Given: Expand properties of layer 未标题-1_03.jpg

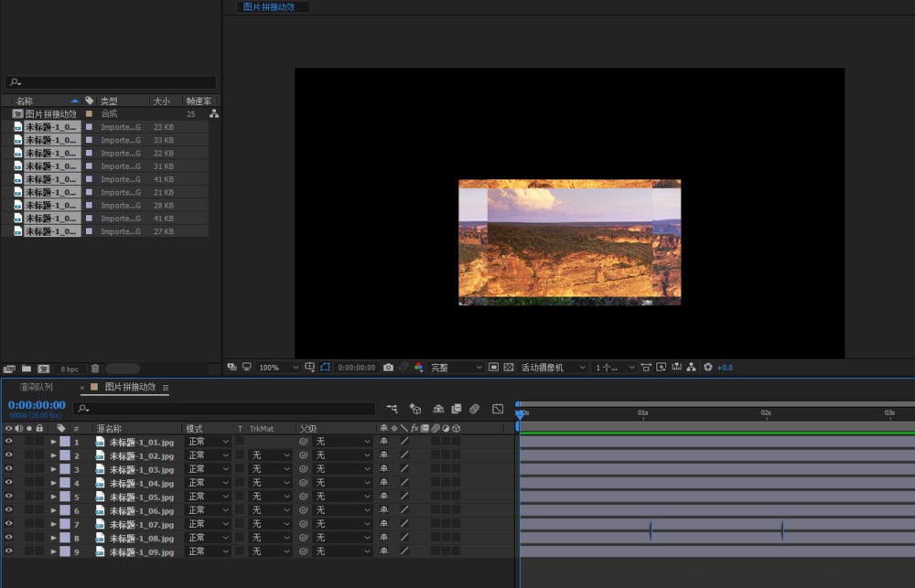Looking at the screenshot, I should tap(53, 469).
